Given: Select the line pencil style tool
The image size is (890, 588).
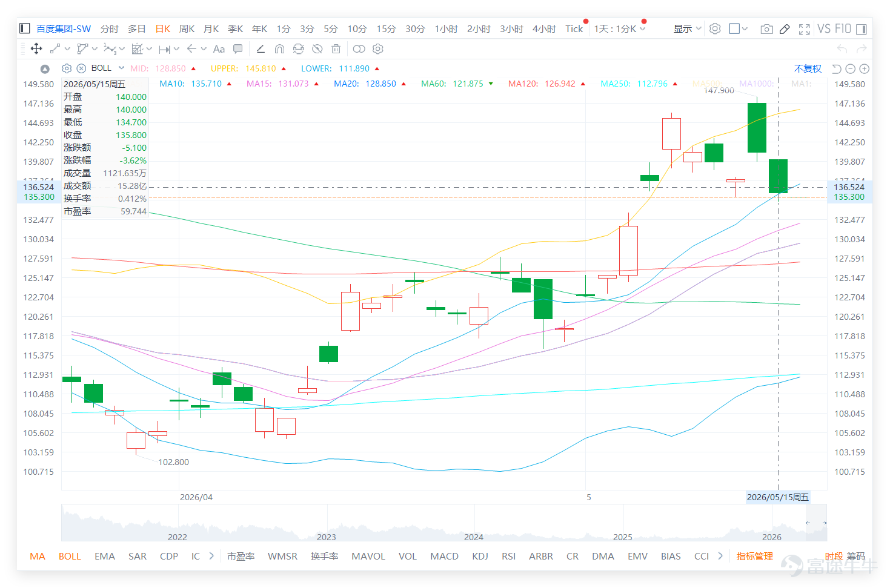Looking at the screenshot, I should point(261,49).
